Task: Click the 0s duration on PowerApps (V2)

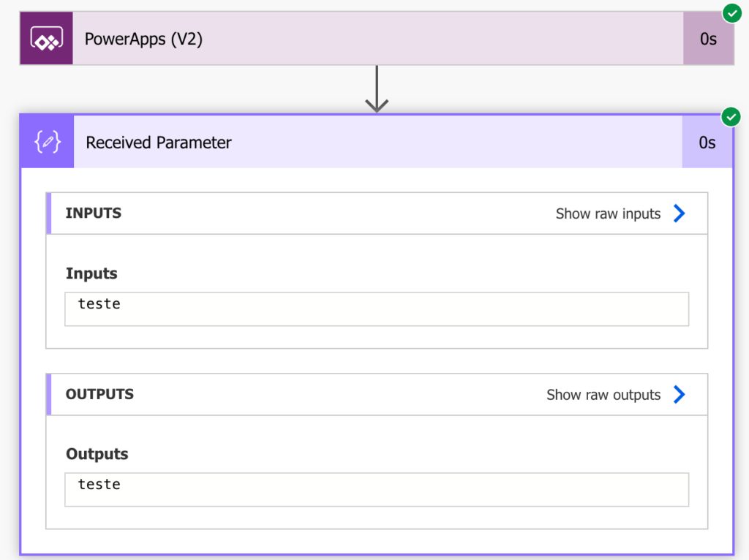Action: (707, 39)
